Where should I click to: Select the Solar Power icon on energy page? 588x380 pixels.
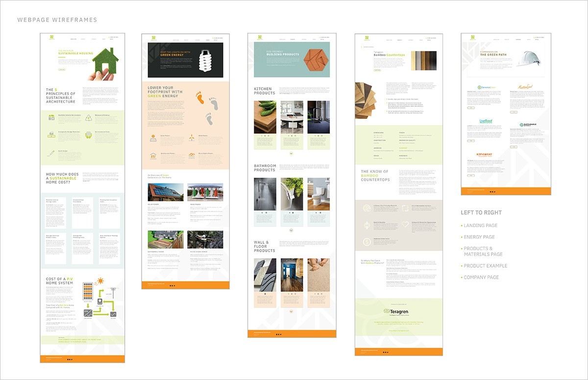click(x=153, y=138)
